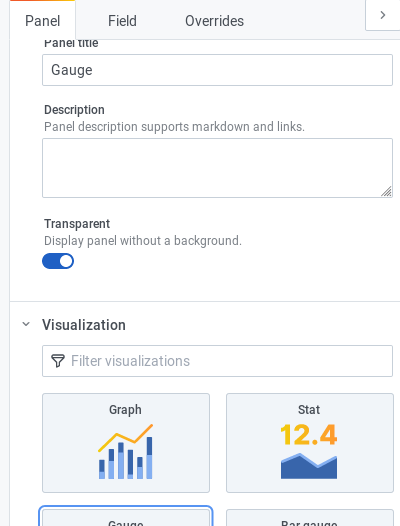
Task: Click the Transparent option label
Action: pyautogui.click(x=77, y=224)
